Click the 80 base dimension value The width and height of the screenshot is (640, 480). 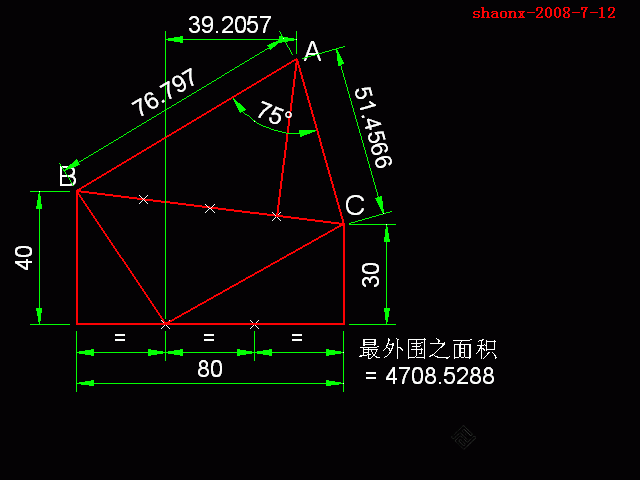pos(210,369)
